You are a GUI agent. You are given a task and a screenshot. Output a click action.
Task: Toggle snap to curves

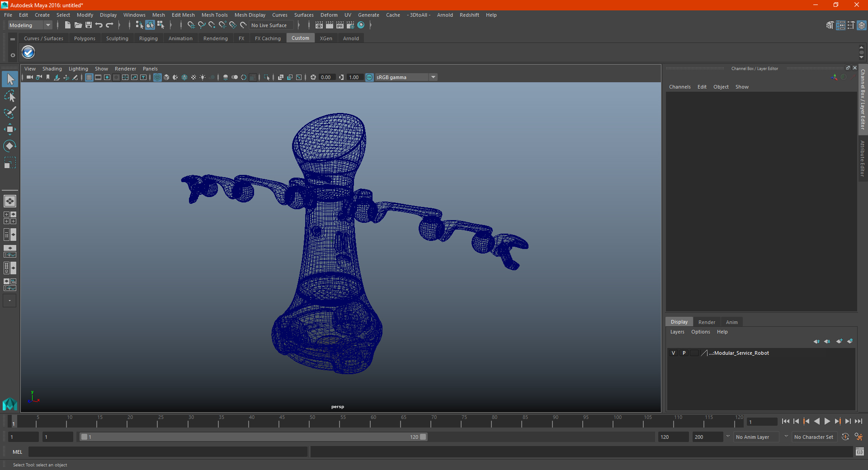[x=202, y=25]
